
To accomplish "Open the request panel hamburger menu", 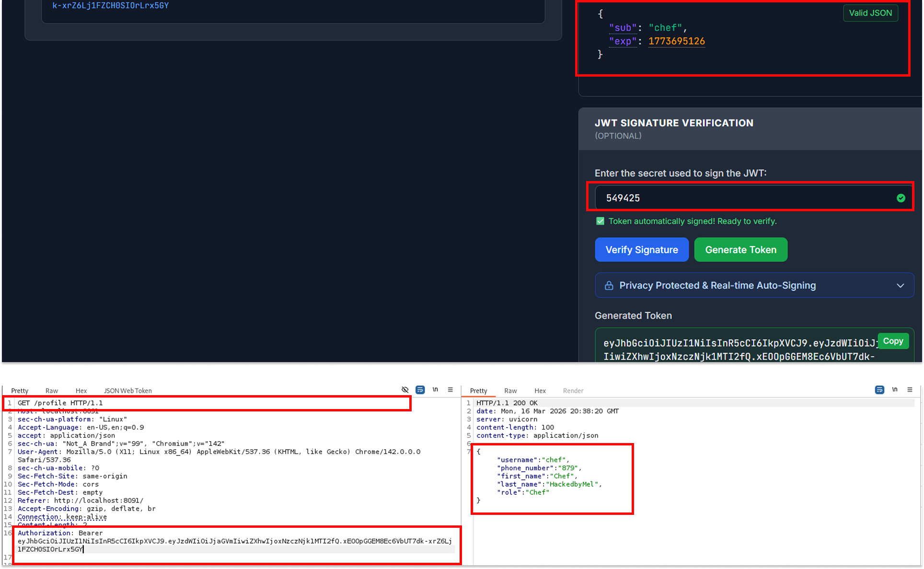I will pos(450,389).
